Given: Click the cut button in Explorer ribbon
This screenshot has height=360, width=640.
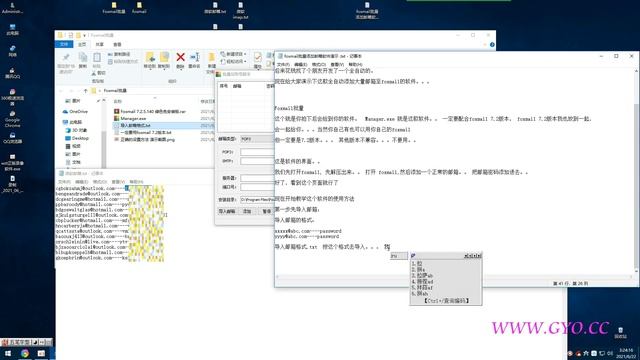Looking at the screenshot, I should point(98,73).
